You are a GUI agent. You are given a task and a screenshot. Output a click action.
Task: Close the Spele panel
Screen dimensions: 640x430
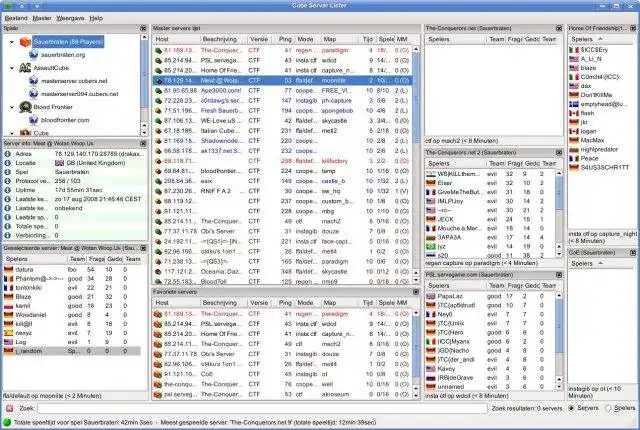pyautogui.click(x=143, y=28)
